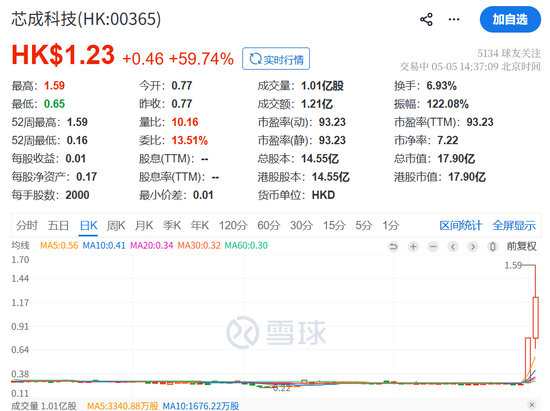Click the stock title 芯成科技(HK:00365)
This screenshot has width=550, height=411.
(86, 19)
